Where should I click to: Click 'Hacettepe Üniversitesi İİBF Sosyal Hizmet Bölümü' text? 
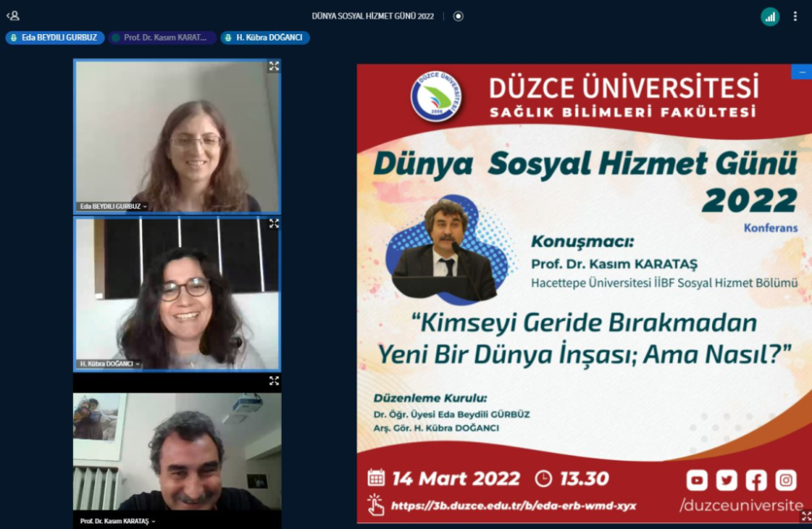tap(664, 283)
